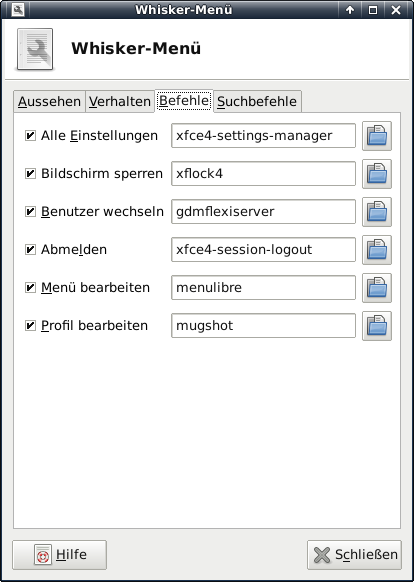Click folder icon beside gdmflexiserver field
Screen dimensions: 414x582
pos(376,212)
